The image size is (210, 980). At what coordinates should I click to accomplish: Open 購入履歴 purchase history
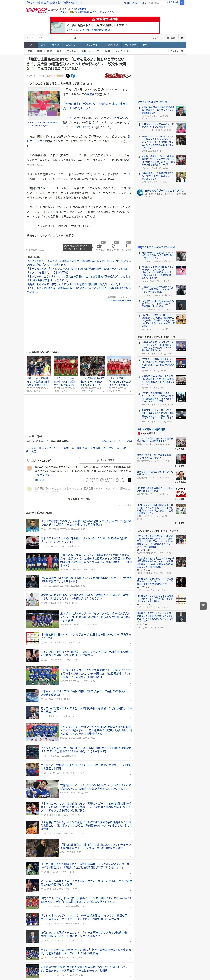pyautogui.click(x=171, y=38)
